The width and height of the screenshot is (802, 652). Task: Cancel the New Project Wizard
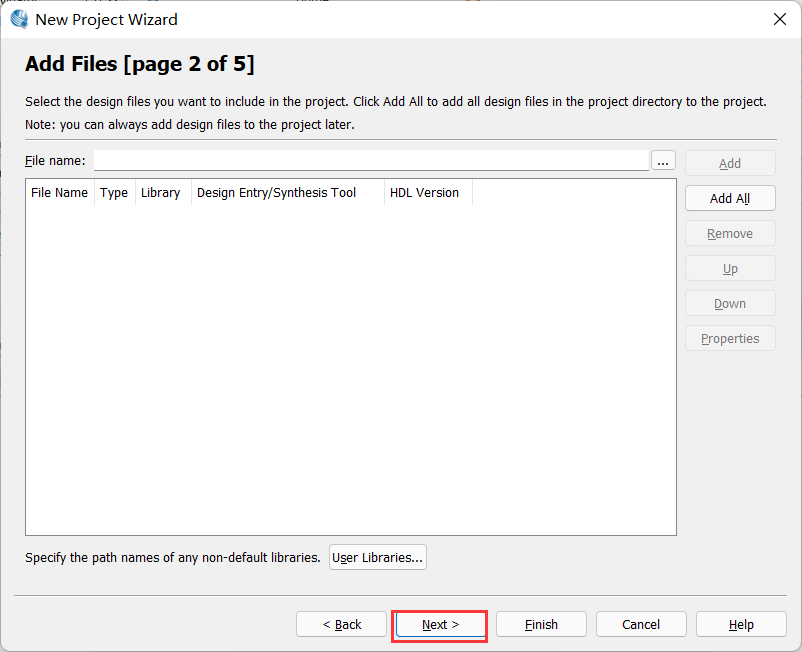tap(641, 624)
